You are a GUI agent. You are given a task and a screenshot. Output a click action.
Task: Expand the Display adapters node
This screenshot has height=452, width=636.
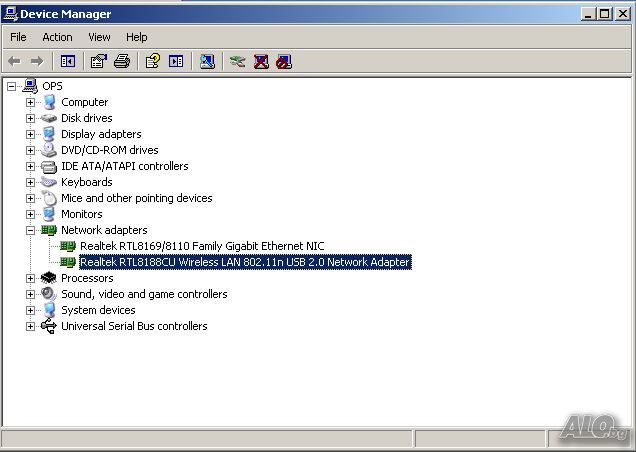[30, 134]
